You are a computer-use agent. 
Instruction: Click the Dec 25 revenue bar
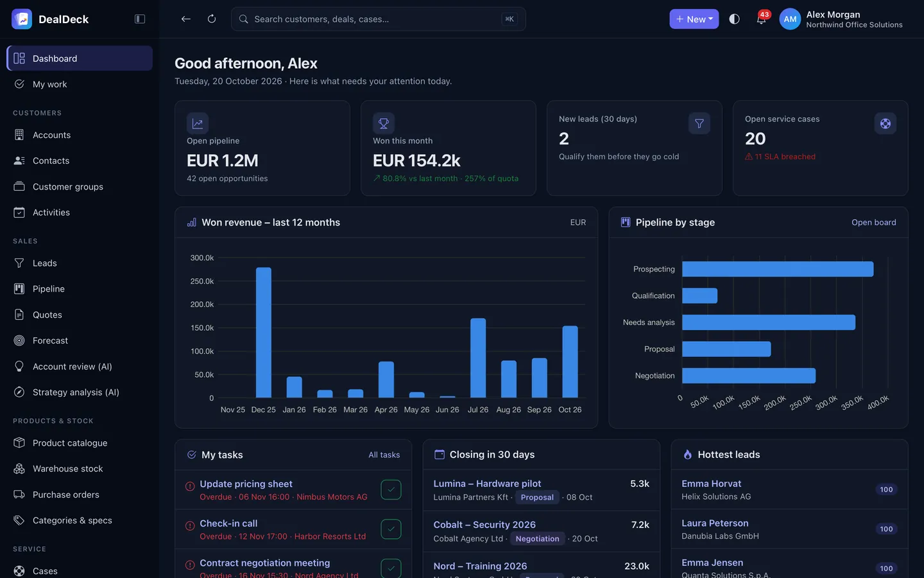(x=264, y=333)
